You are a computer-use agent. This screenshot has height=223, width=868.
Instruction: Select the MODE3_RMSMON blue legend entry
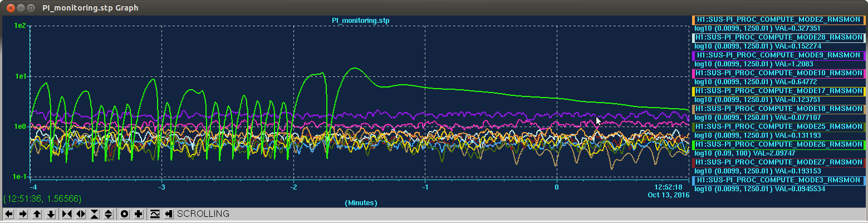click(778, 180)
